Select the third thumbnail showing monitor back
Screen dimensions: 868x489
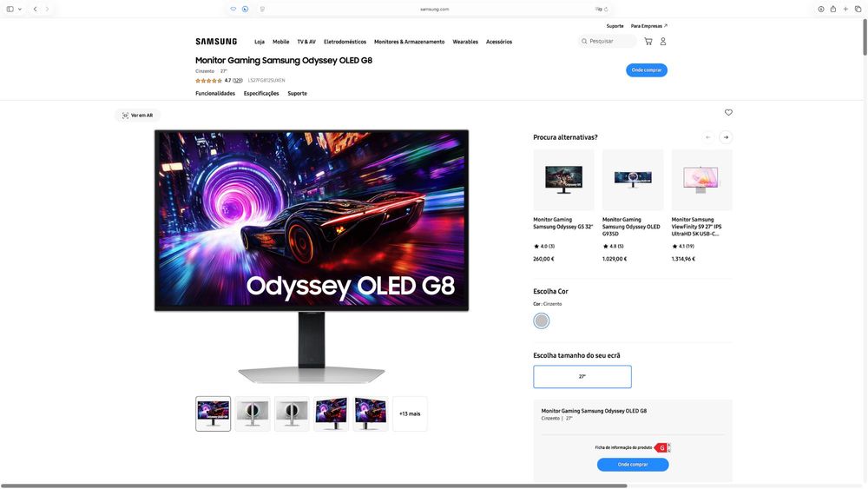coord(292,413)
